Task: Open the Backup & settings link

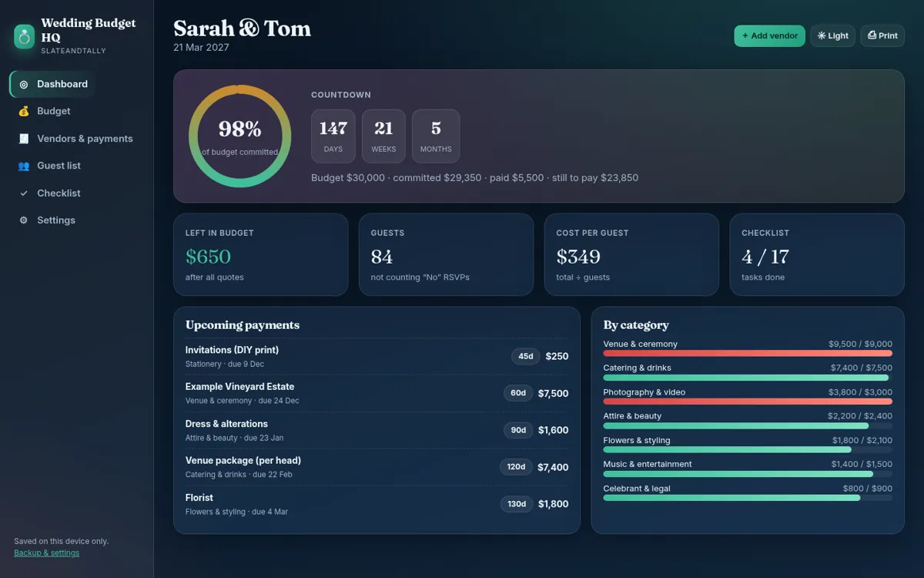Action: click(x=46, y=553)
